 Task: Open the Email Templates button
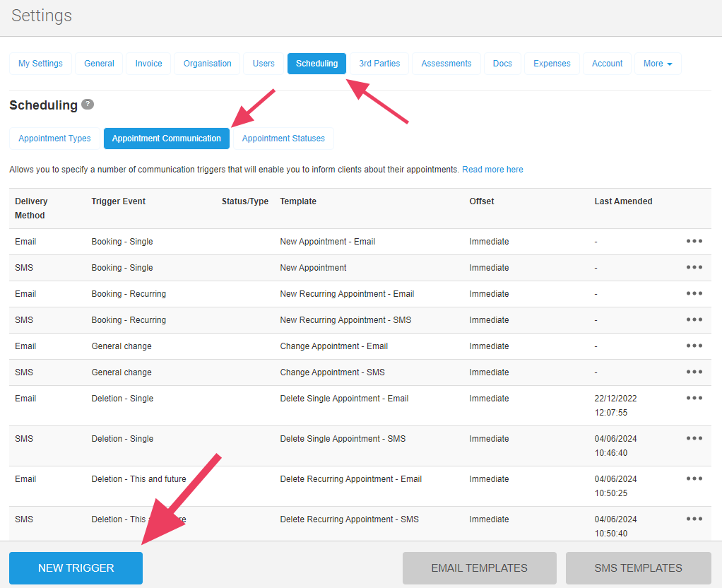[x=479, y=568]
